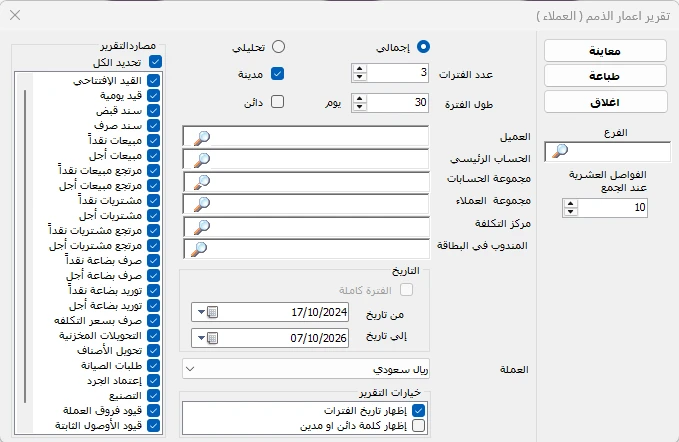This screenshot has height=442, width=679.
Task: Click معاينة preview button
Action: point(605,51)
